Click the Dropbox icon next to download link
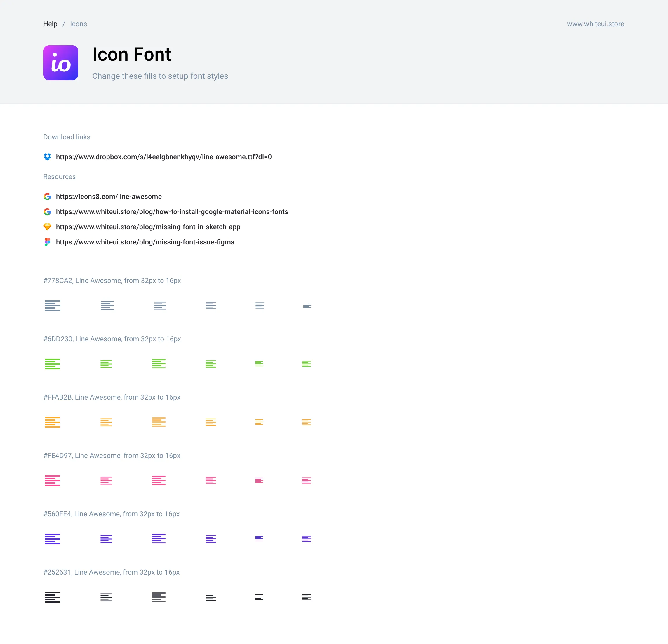668x644 pixels. pyautogui.click(x=47, y=157)
